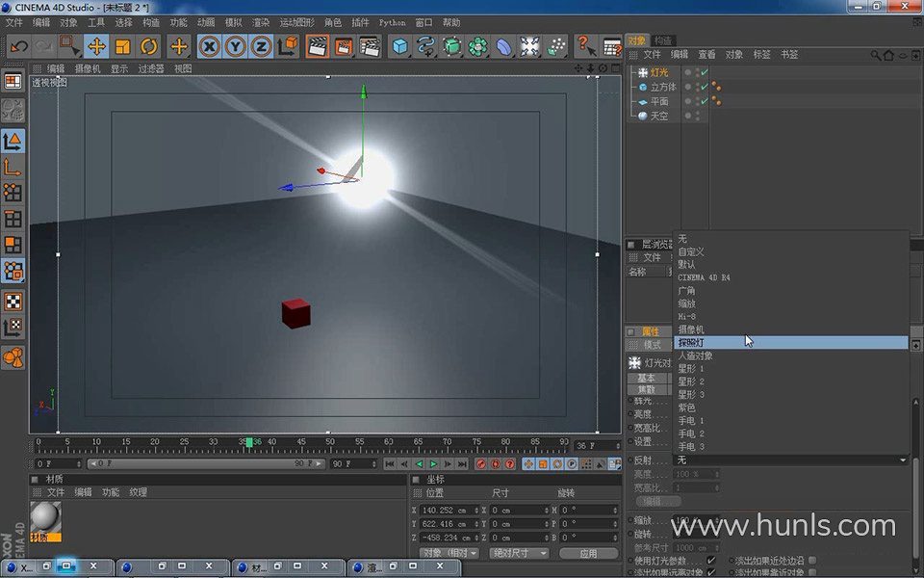Select the Move tool
Screen dimensions: 924x578
point(96,46)
